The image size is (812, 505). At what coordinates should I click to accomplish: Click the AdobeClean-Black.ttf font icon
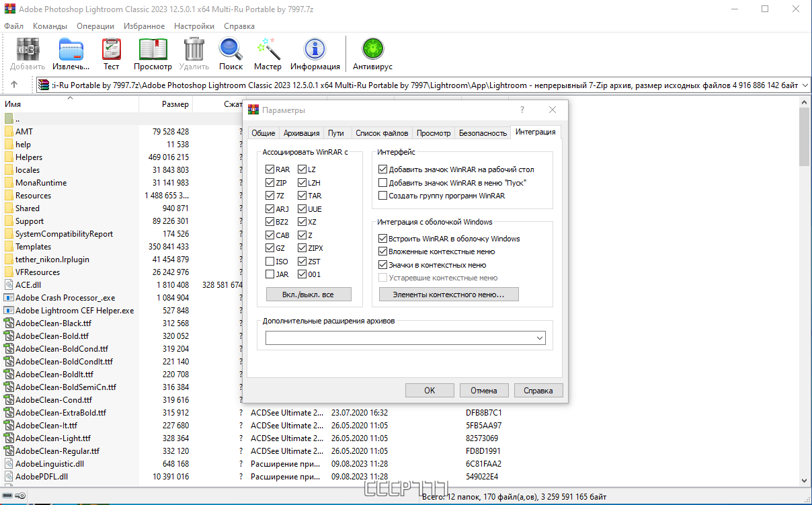(x=9, y=323)
